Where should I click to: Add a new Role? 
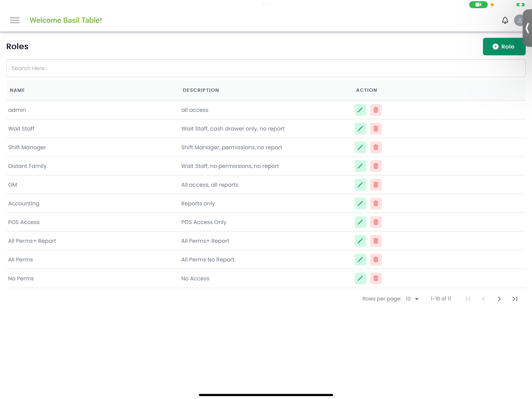pos(504,46)
